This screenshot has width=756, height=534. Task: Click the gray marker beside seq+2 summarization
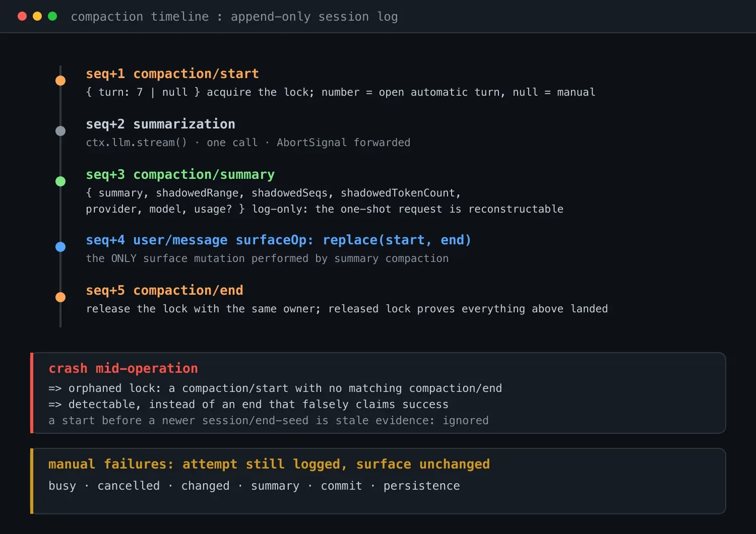[60, 131]
